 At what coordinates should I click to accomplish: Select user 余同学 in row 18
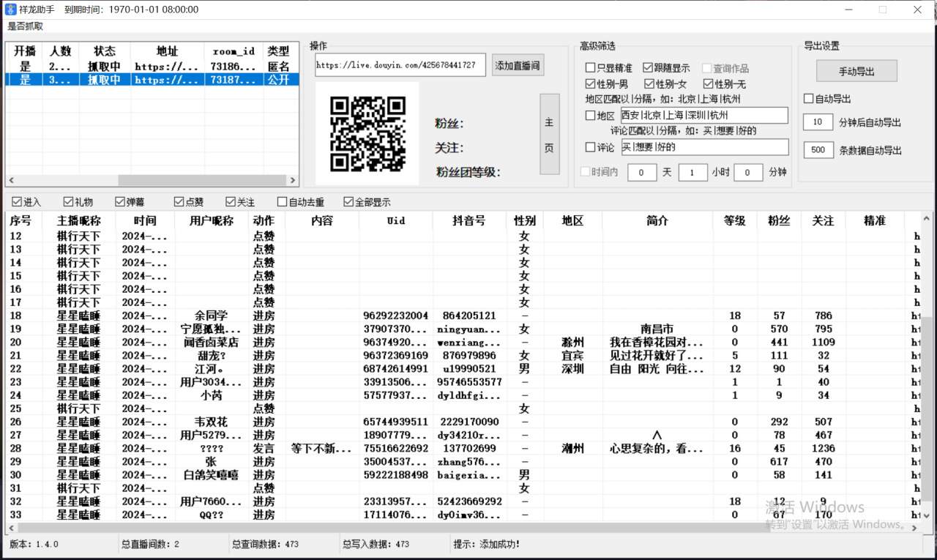coord(211,316)
